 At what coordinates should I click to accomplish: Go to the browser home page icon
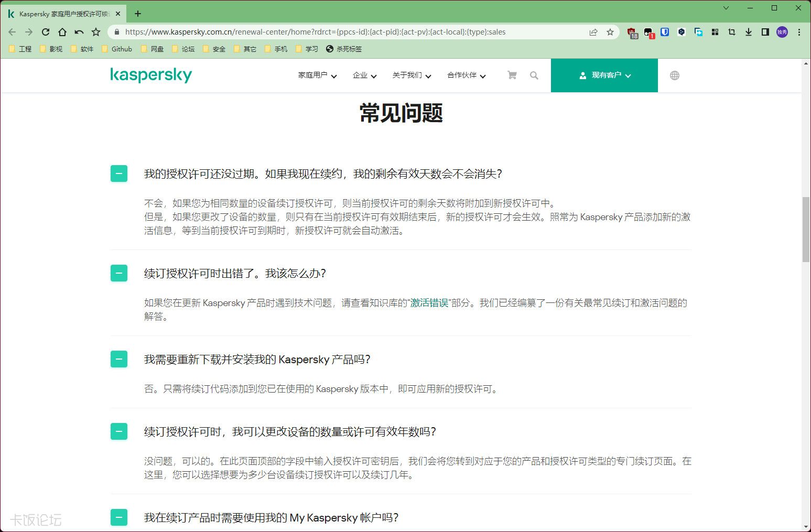click(62, 32)
